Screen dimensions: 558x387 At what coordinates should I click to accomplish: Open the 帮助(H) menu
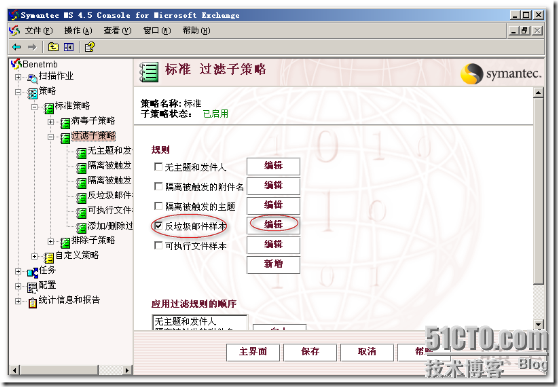coord(196,31)
